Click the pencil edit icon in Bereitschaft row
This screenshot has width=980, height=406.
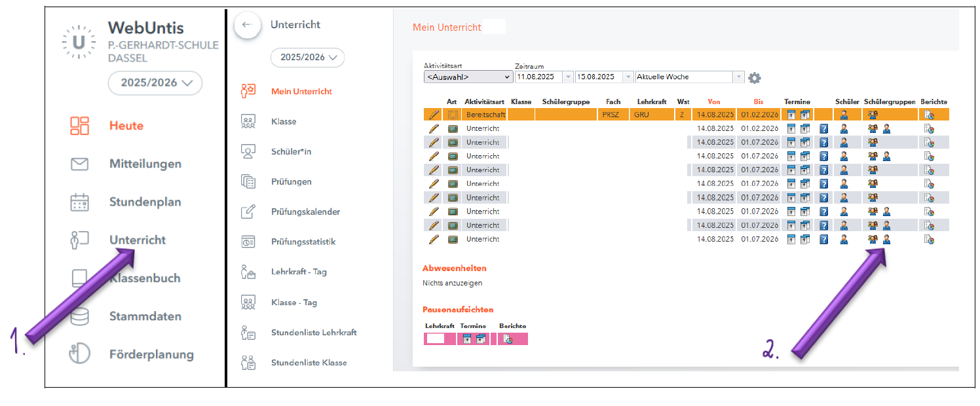[433, 115]
